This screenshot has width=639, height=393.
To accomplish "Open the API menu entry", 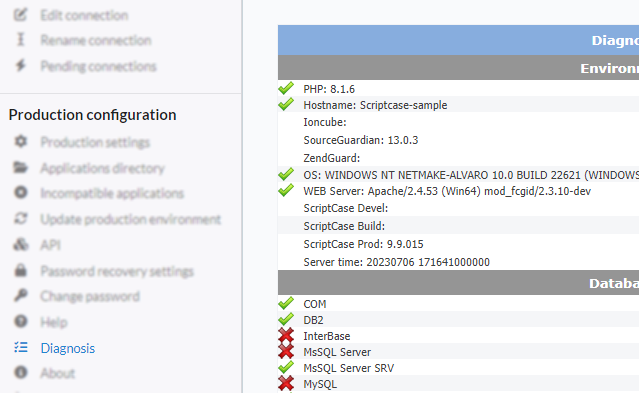I will coord(51,245).
